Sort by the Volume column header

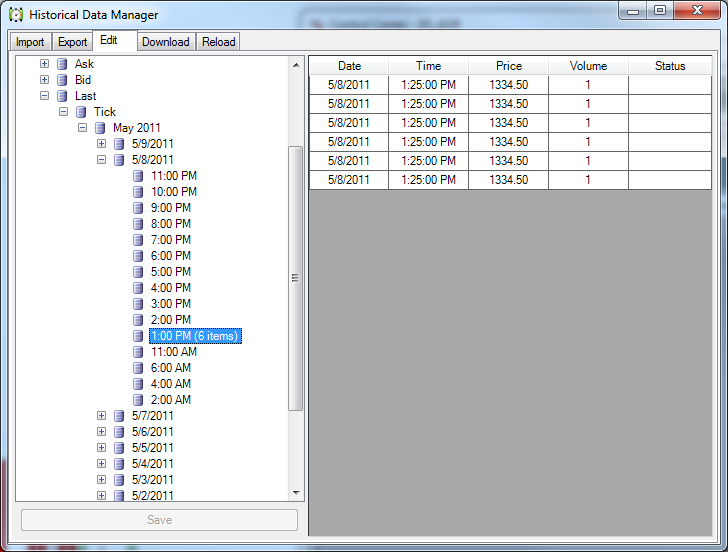point(588,66)
